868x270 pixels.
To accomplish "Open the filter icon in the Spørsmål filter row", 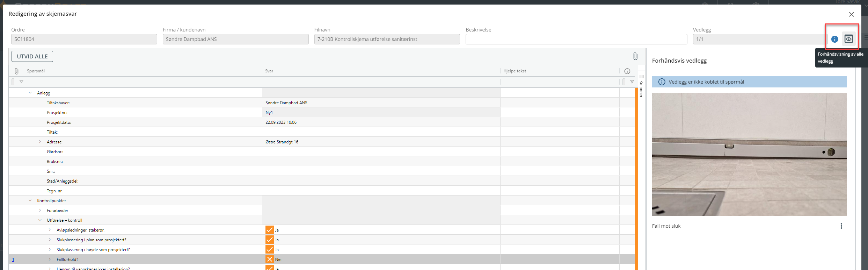I will click(x=21, y=82).
